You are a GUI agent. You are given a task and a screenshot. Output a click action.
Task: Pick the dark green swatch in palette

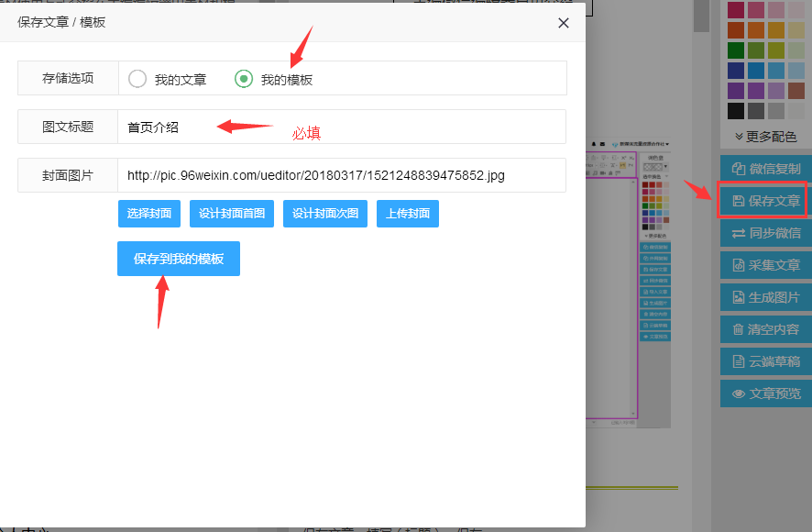coord(735,50)
